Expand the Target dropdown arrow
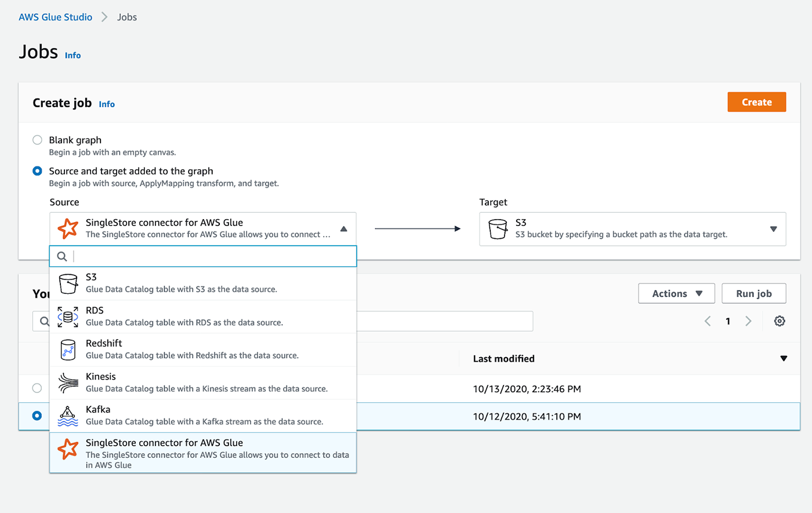The width and height of the screenshot is (812, 513). [x=773, y=229]
